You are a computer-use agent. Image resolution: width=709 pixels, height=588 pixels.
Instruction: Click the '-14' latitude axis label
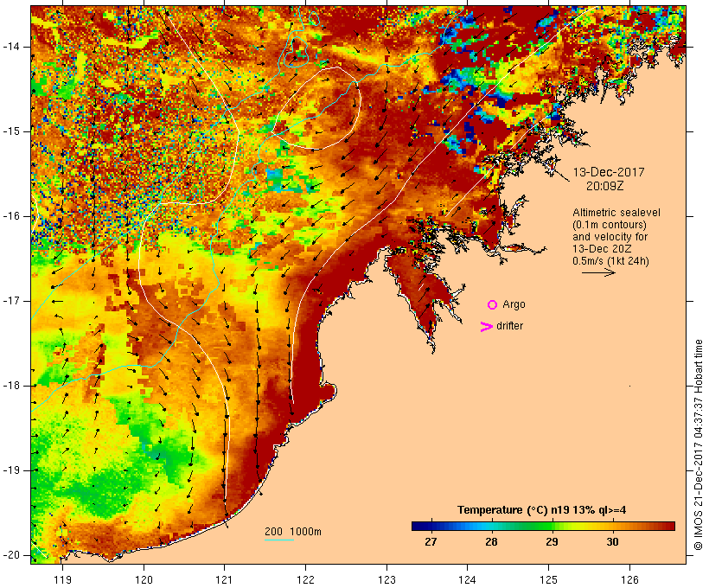(x=11, y=47)
